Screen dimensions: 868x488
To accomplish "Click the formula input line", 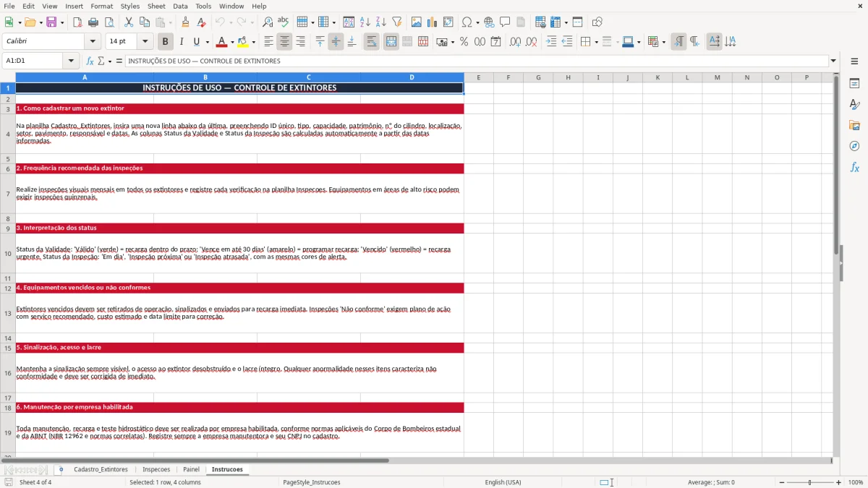I will [477, 61].
